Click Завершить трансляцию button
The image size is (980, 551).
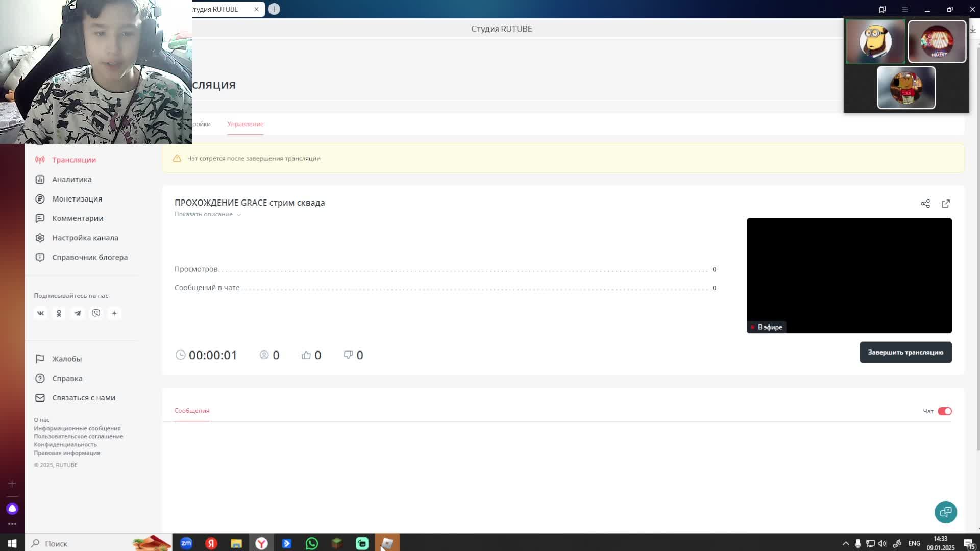(905, 352)
